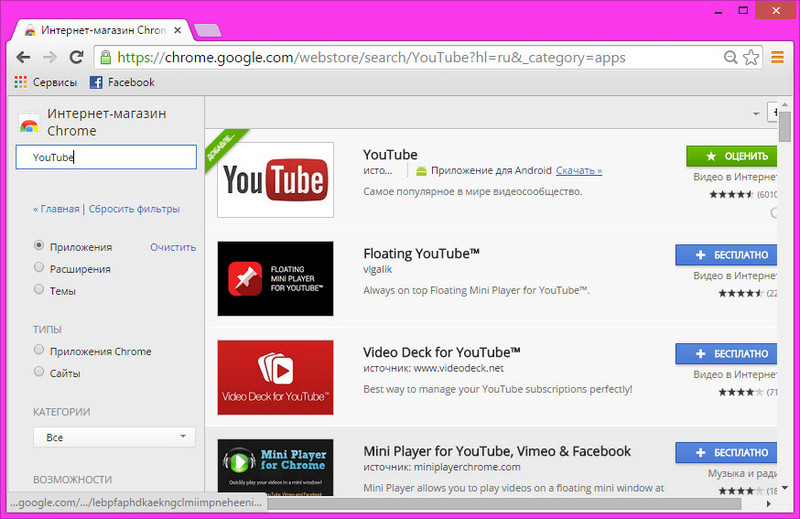
Task: Click the horizontal scrollbar thumb
Action: coord(504,504)
